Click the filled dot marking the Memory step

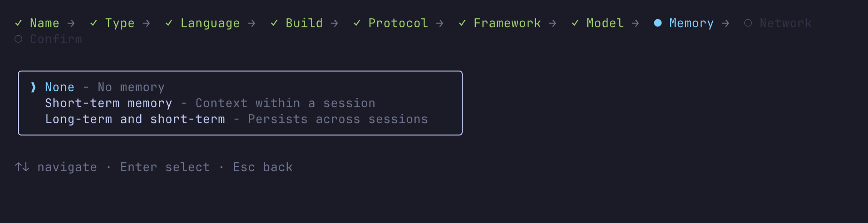point(658,23)
